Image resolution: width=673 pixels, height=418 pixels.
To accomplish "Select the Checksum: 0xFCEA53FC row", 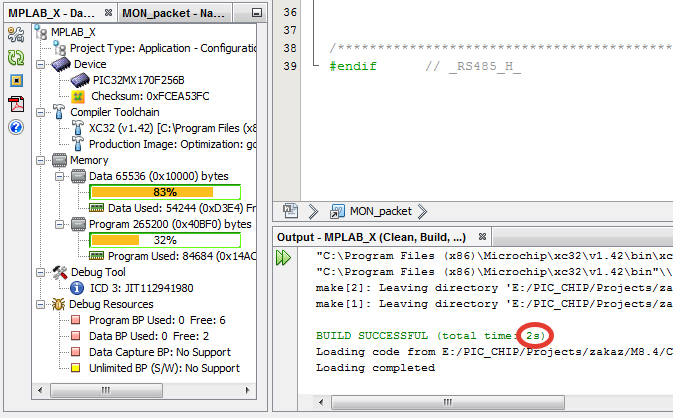I will point(150,96).
